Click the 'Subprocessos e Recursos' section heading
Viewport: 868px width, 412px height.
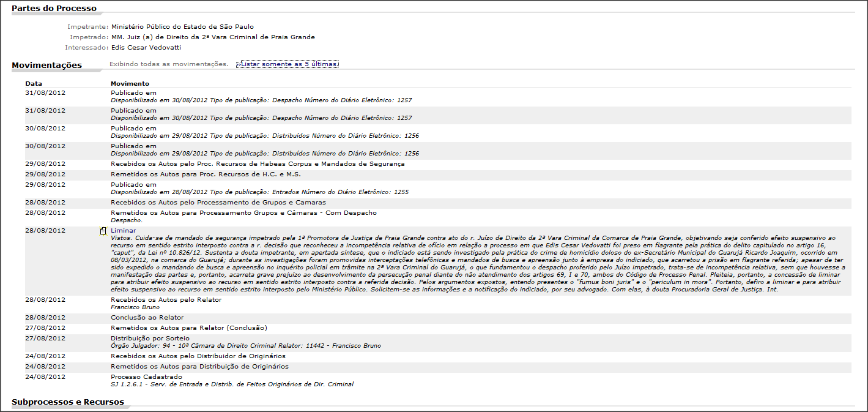point(68,402)
